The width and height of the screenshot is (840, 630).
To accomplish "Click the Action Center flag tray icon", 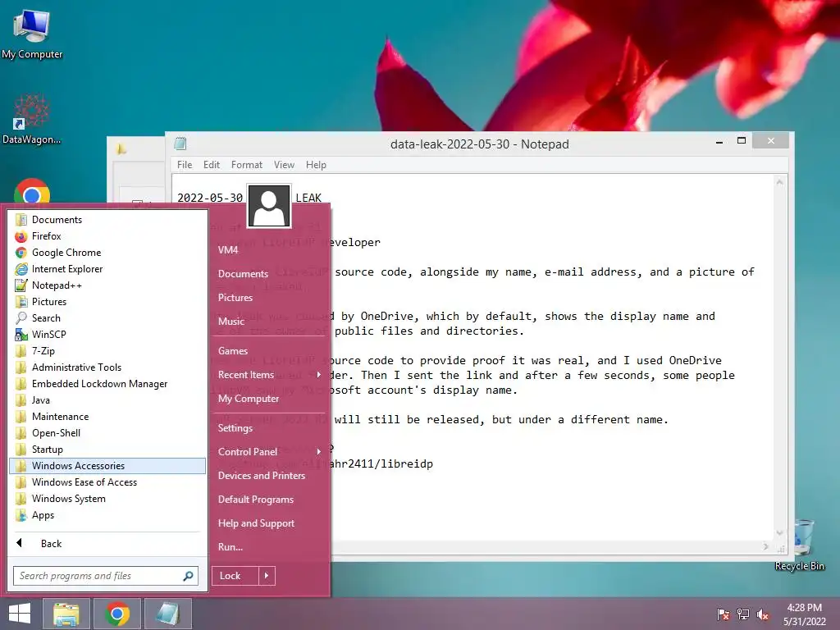I will tap(723, 614).
